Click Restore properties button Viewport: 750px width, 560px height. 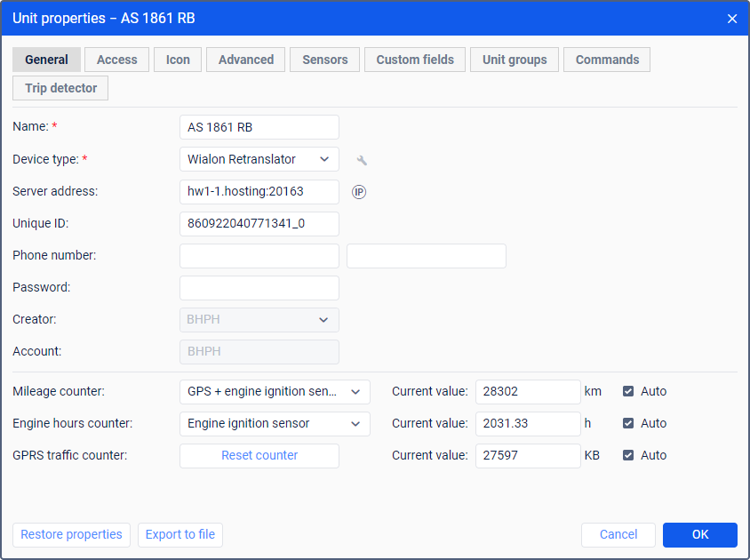pyautogui.click(x=71, y=534)
